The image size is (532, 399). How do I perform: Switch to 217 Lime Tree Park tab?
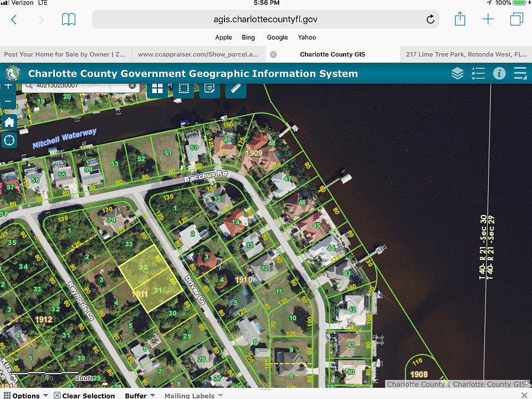tap(466, 54)
